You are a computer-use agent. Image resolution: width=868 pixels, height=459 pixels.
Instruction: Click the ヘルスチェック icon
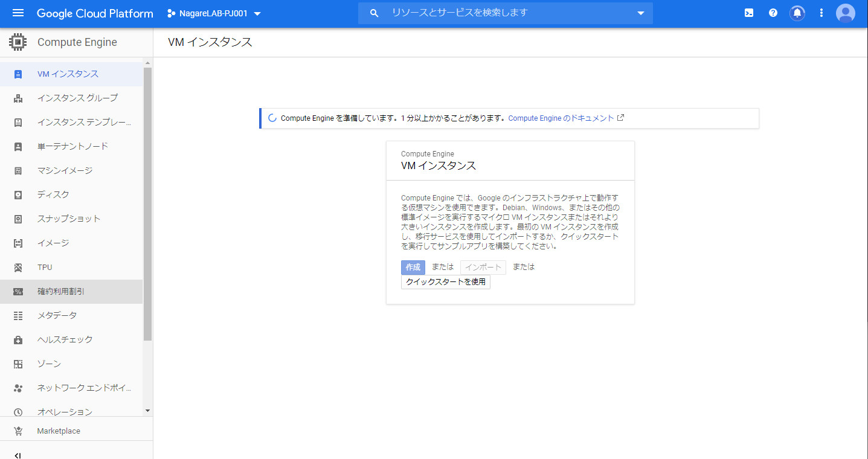point(18,340)
